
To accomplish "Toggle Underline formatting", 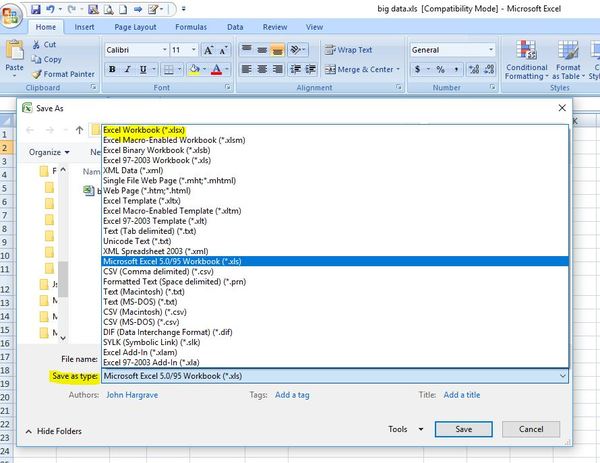I will [x=143, y=69].
